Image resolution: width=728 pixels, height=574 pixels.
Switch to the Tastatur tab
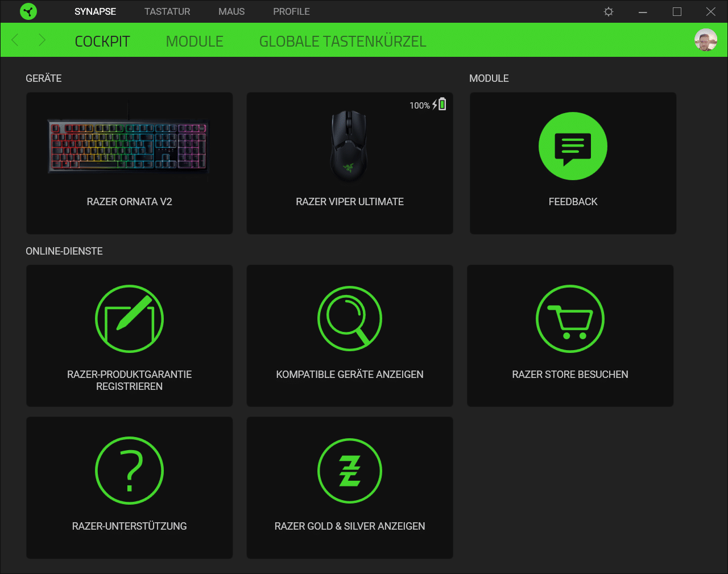pos(167,11)
